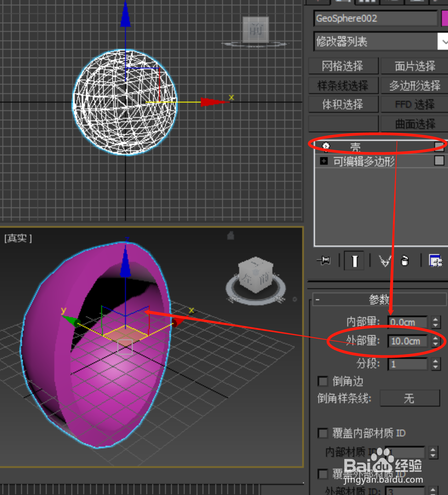Click the Remove Modifier trash icon
Image resolution: width=448 pixels, height=495 pixels.
click(x=405, y=261)
